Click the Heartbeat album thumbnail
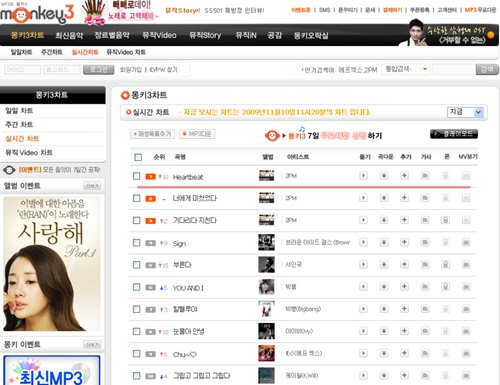500x385 pixels. pyautogui.click(x=266, y=176)
